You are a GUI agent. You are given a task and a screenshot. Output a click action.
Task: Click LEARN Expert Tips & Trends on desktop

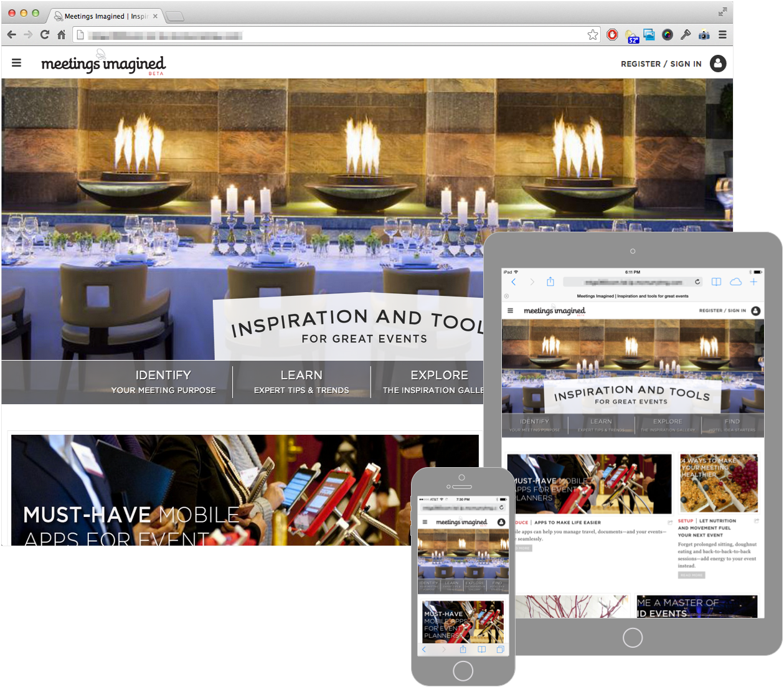point(301,382)
